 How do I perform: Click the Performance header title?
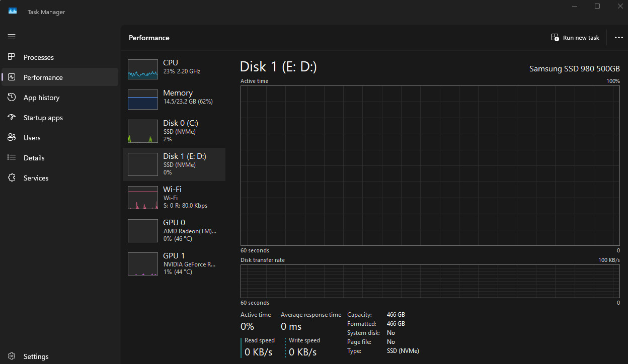(149, 38)
